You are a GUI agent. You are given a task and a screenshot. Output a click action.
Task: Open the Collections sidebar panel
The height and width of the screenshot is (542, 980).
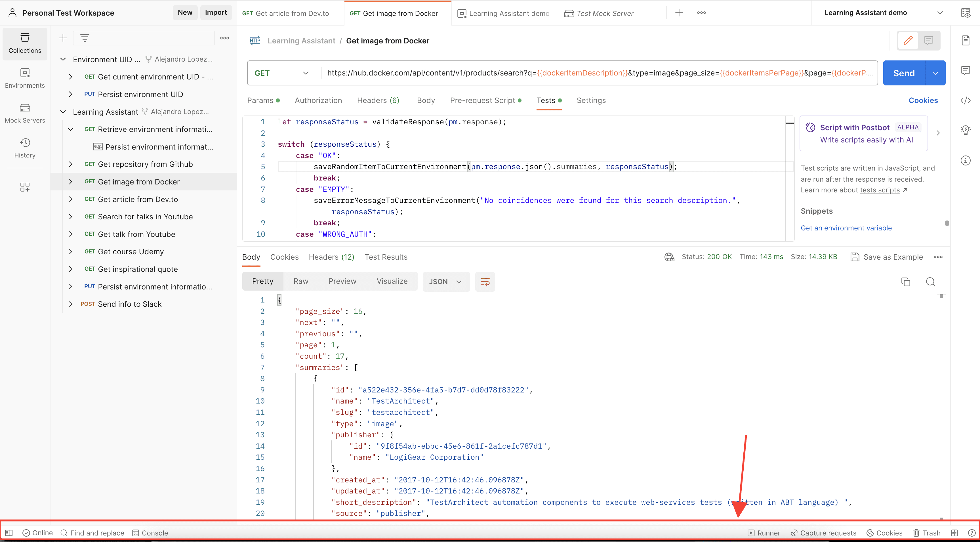[x=24, y=43]
